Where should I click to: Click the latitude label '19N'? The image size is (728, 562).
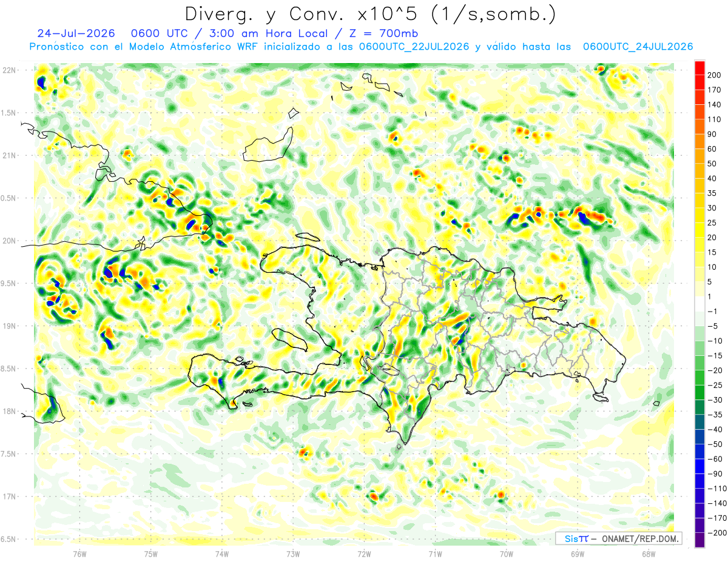pos(9,326)
